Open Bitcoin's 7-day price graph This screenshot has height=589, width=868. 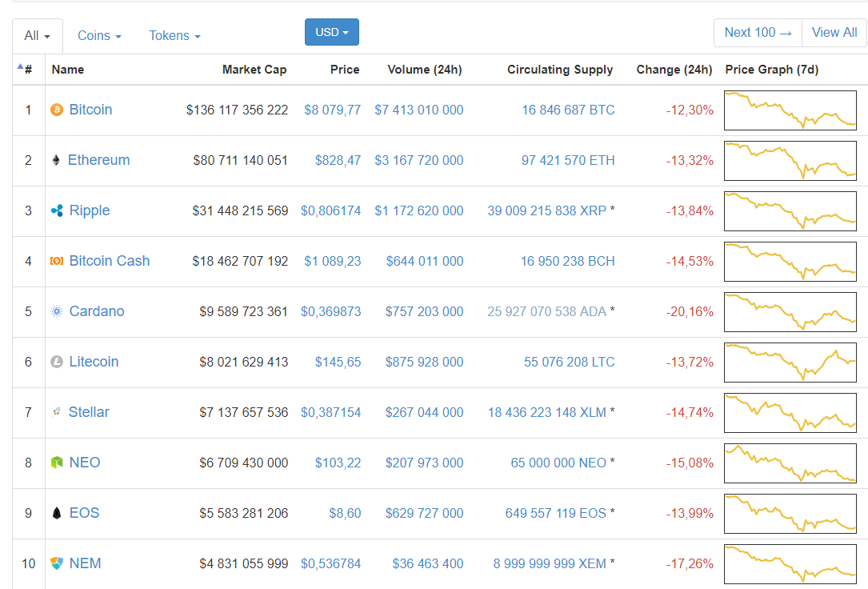coord(790,110)
